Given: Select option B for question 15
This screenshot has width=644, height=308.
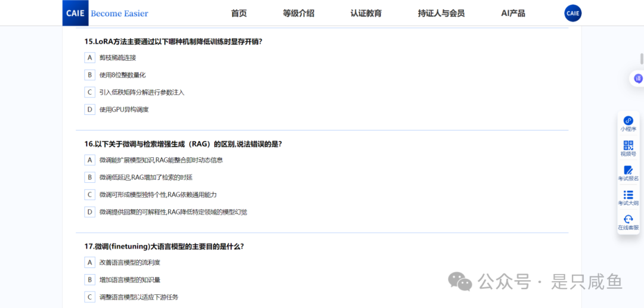Looking at the screenshot, I should [90, 75].
